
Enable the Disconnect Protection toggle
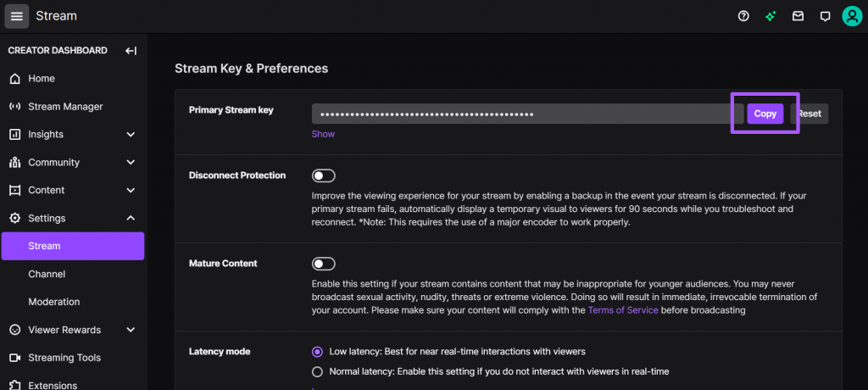tap(323, 175)
